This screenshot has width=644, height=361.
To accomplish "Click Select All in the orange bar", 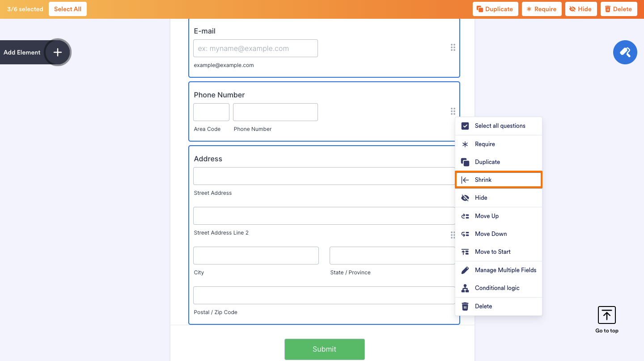I will point(68,8).
